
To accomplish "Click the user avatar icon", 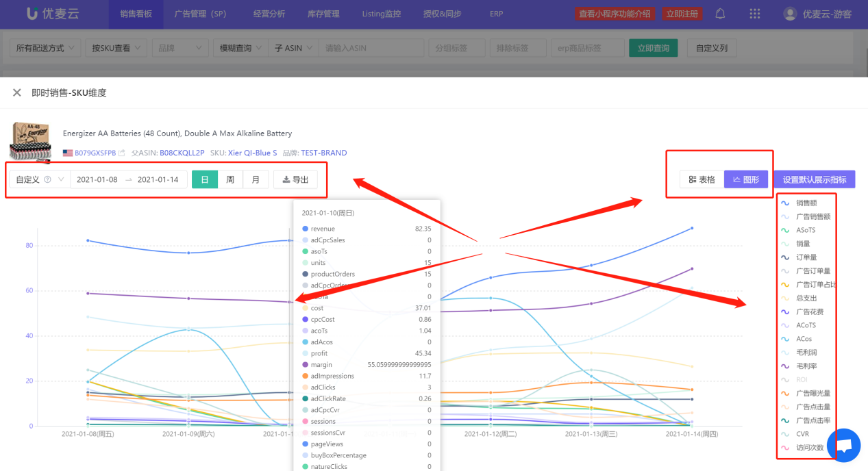I will tap(790, 14).
